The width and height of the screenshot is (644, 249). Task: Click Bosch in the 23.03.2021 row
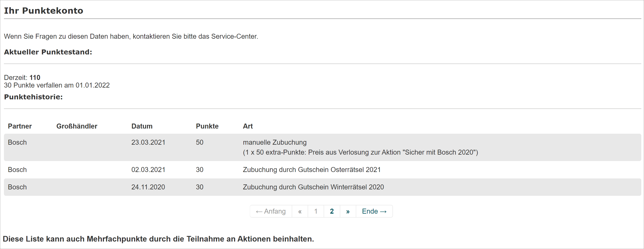(17, 142)
